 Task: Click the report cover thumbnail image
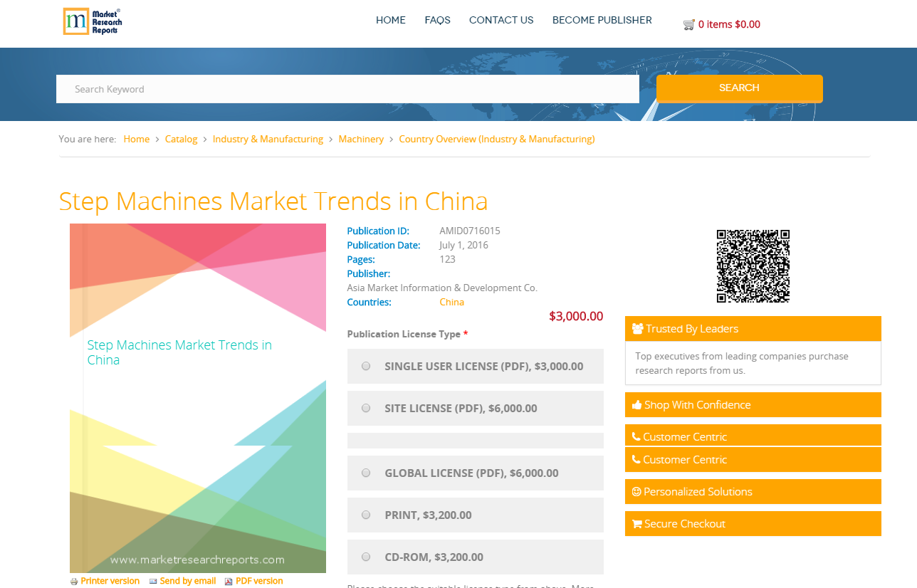[x=198, y=399]
